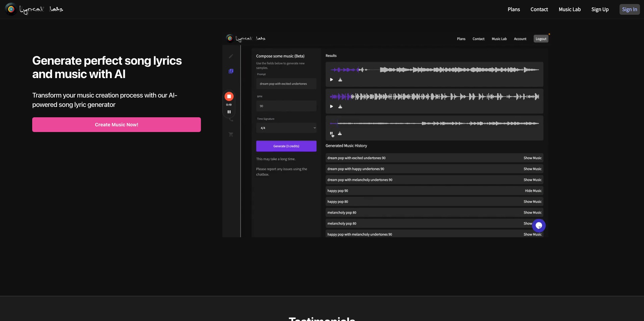Click the Lyrical Labs logo inside the demo preview
The width and height of the screenshot is (644, 321).
click(x=246, y=39)
